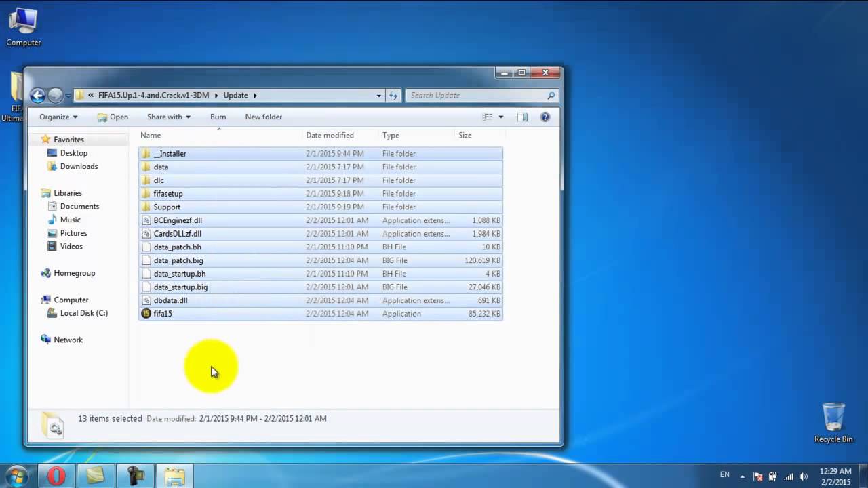The image size is (868, 488).
Task: Click the Favorites header
Action: [x=68, y=140]
